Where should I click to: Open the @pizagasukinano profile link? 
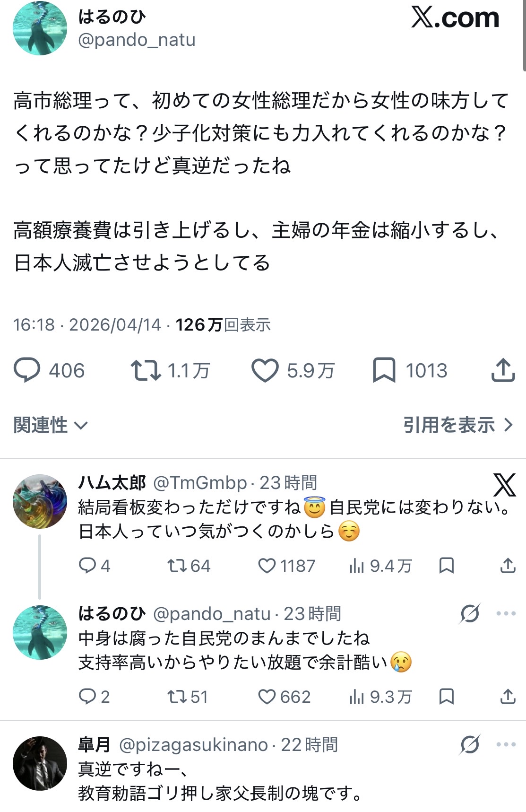(x=193, y=745)
